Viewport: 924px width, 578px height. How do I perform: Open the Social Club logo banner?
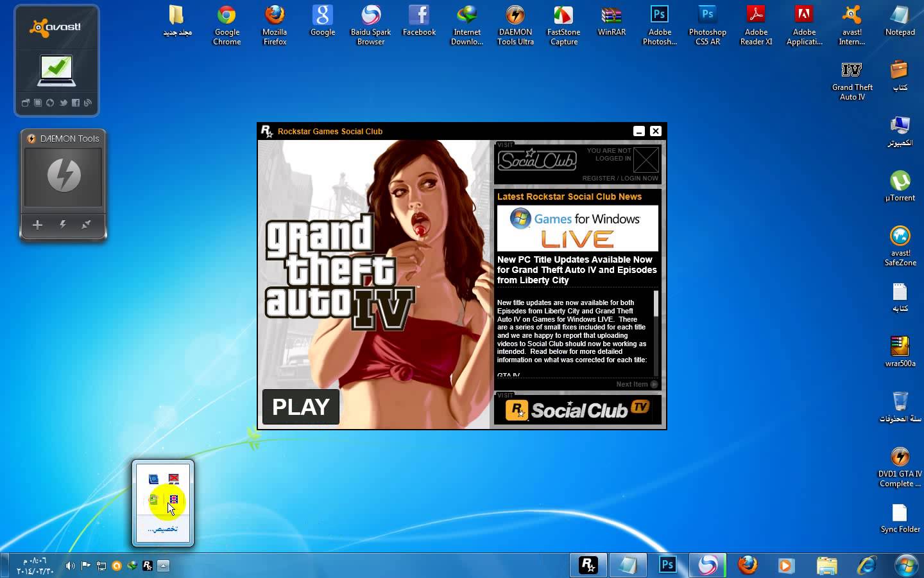pos(537,159)
